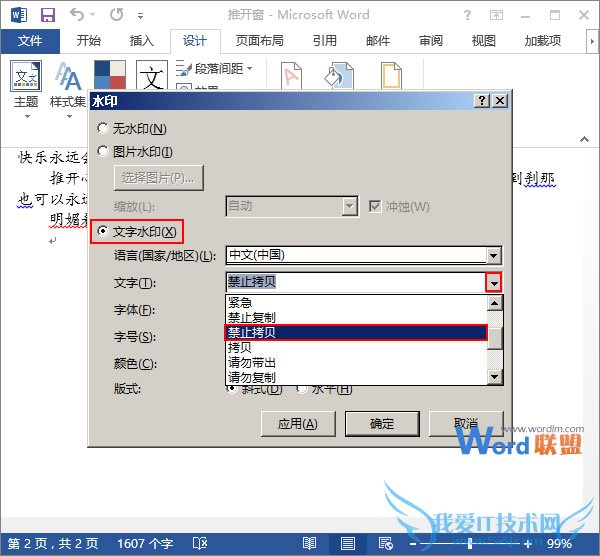Click zoom in plus button
Screen dimensions: 600x556
pos(528,544)
